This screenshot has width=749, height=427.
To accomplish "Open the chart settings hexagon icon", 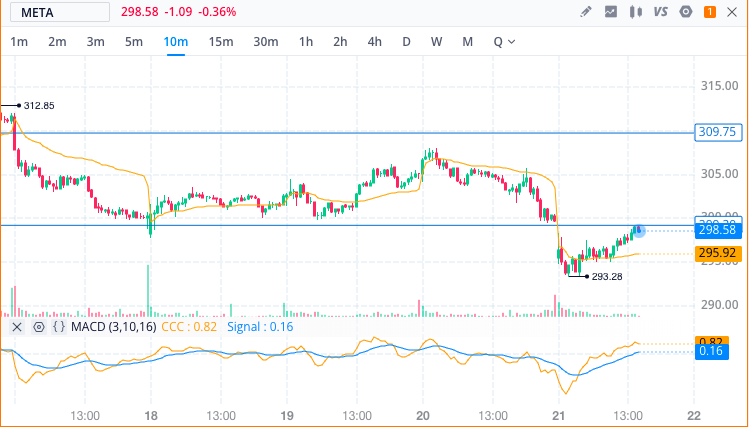I will [686, 12].
